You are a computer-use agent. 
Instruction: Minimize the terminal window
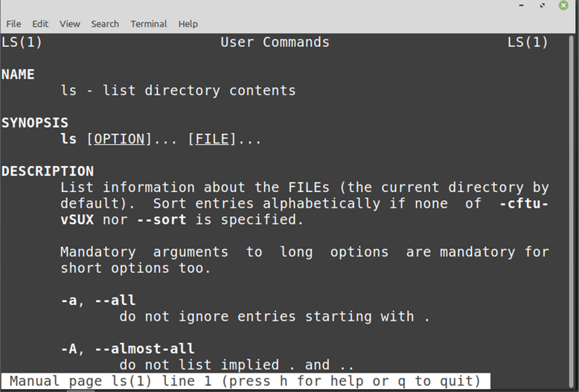click(x=522, y=5)
